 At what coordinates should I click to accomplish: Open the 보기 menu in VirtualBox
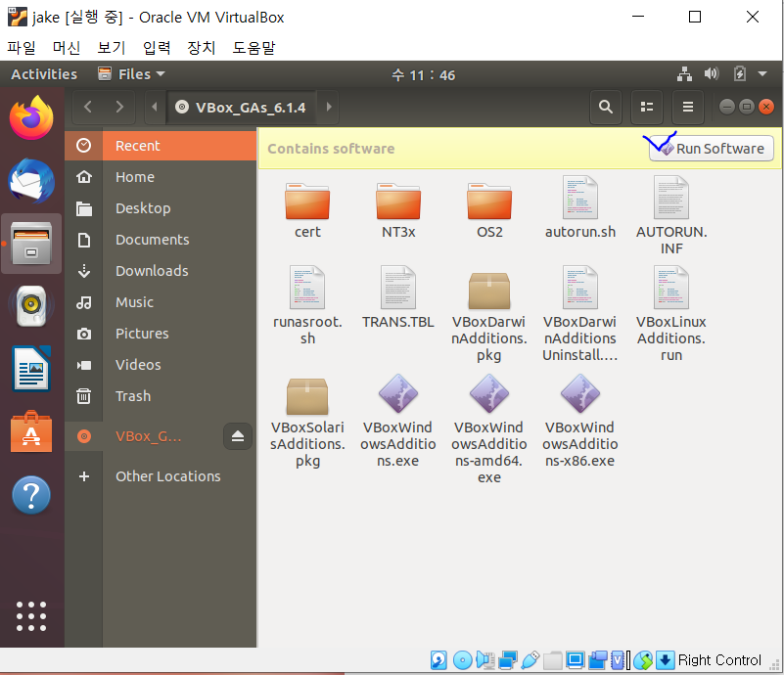pos(111,48)
